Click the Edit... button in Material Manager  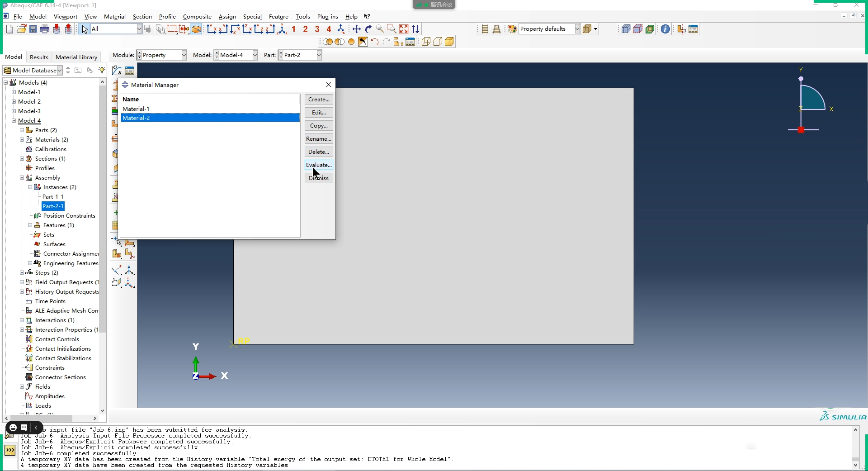[x=319, y=113]
